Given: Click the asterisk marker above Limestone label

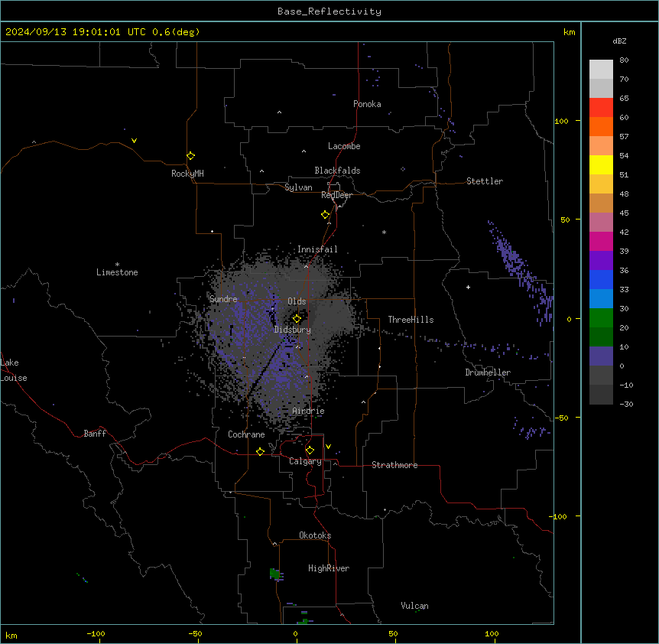Looking at the screenshot, I should point(117,265).
